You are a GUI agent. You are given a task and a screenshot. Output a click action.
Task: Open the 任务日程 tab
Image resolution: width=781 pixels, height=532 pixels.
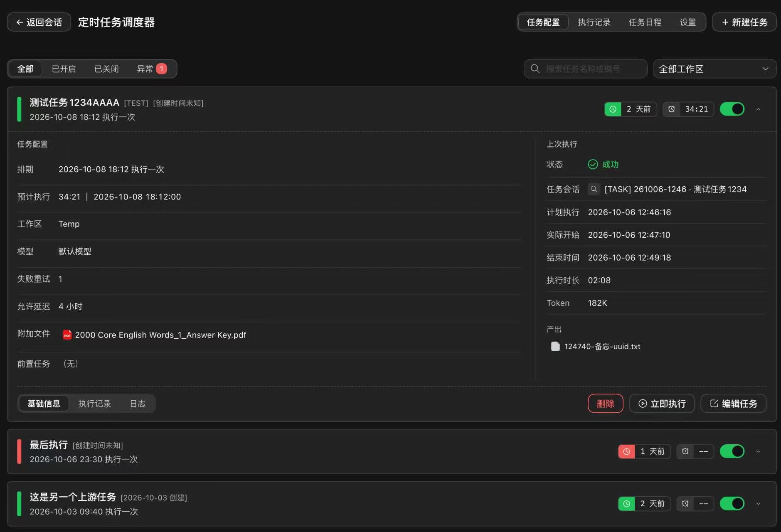coord(645,22)
